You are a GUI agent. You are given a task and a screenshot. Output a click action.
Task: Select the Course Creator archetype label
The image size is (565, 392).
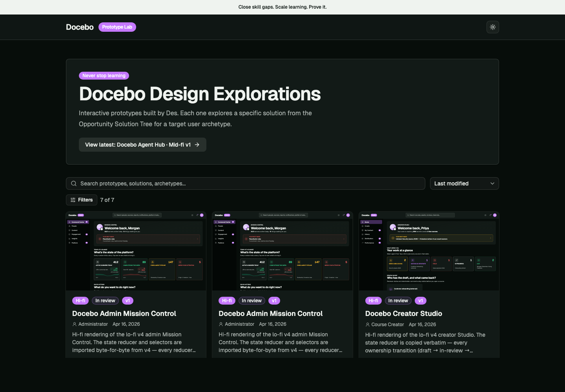(x=388, y=325)
